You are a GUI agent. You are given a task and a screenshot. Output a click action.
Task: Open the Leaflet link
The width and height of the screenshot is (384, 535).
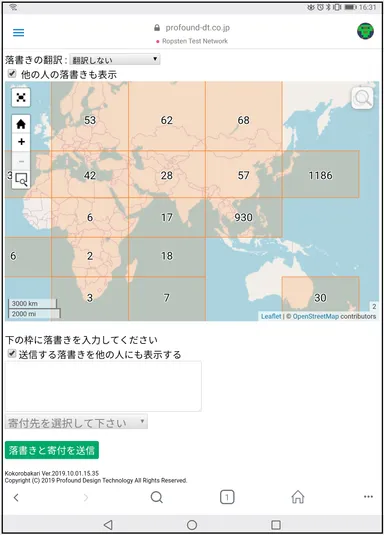[271, 316]
